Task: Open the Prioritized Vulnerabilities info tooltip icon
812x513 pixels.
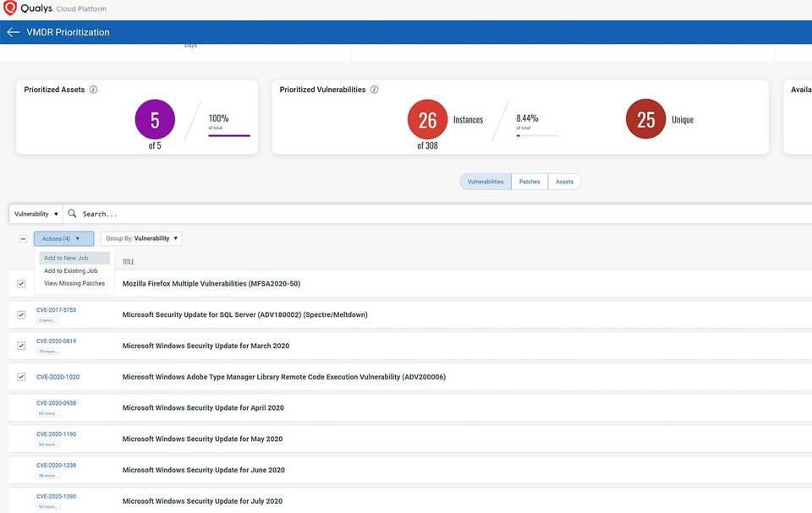Action: (x=375, y=89)
